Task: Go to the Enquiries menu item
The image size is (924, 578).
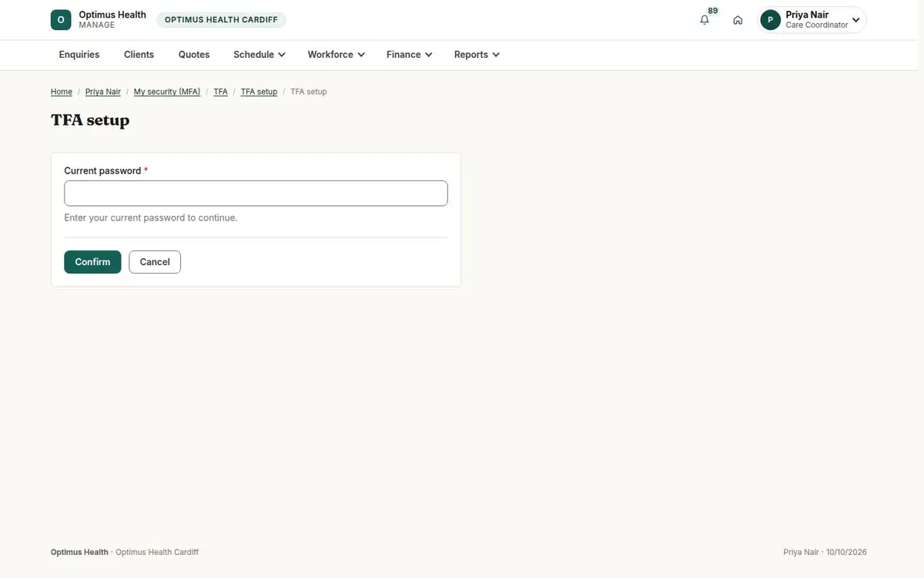Action: [x=79, y=55]
